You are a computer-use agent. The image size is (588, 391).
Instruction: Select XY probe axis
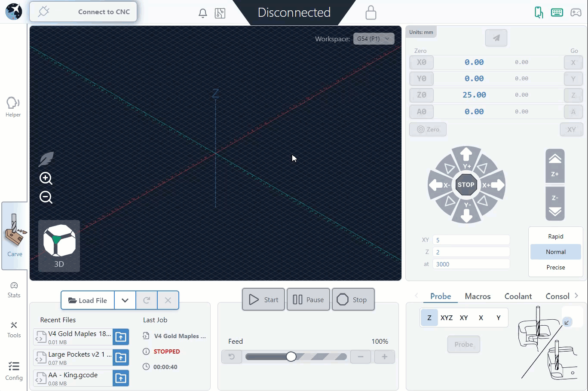pos(464,318)
